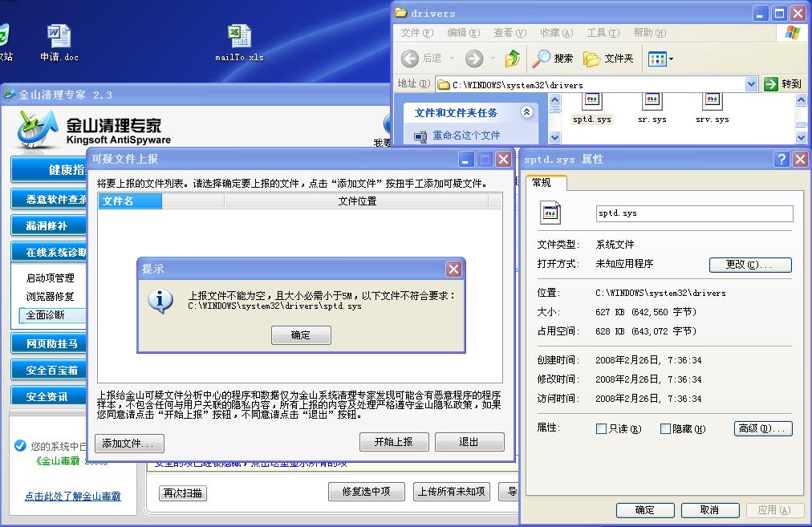Viewport: 812px width, 527px height.
Task: Open the 搜索 search tool in drivers window
Action: (553, 59)
